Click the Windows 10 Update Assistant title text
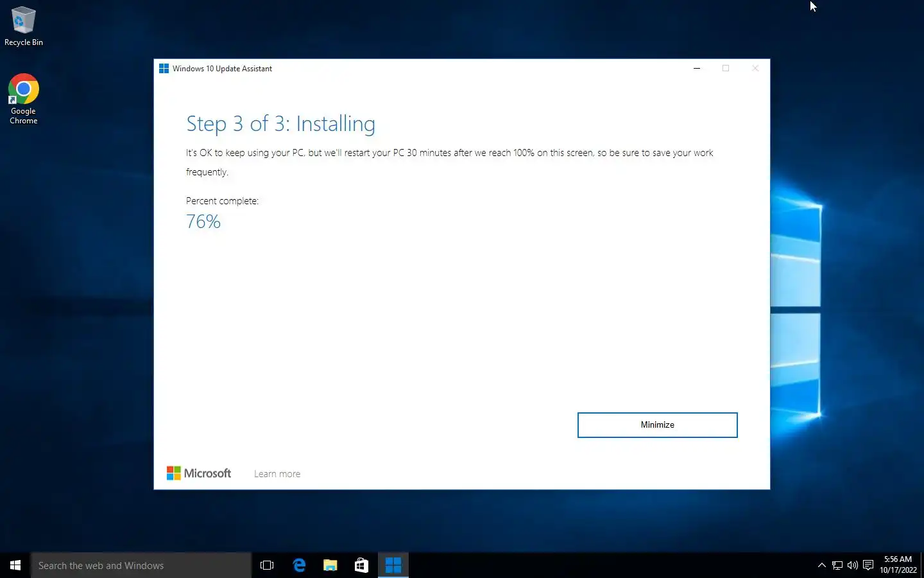Screen dimensions: 924x578 click(222, 69)
